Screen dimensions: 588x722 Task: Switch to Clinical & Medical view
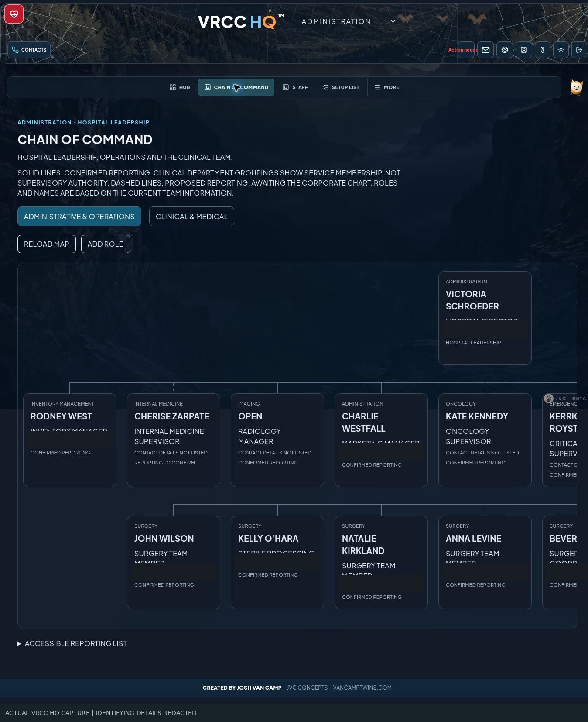(191, 217)
